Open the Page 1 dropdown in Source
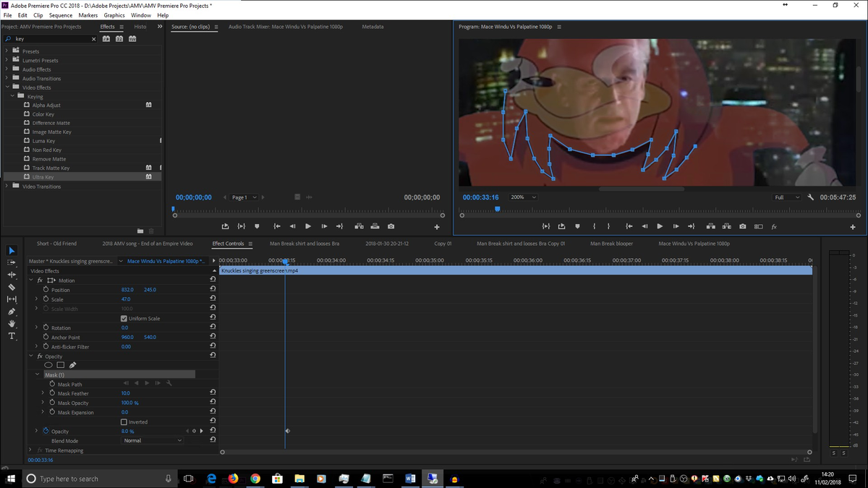This screenshot has width=868, height=488. (x=242, y=197)
